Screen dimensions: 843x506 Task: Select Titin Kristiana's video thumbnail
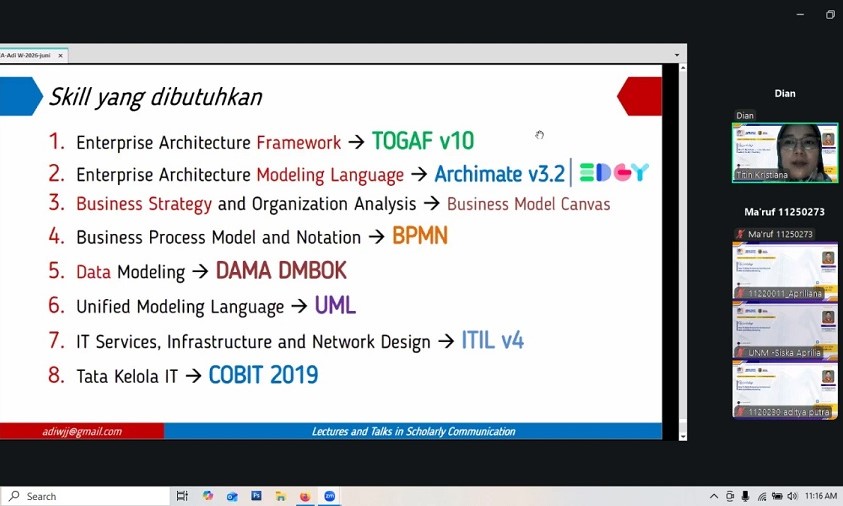coord(785,153)
